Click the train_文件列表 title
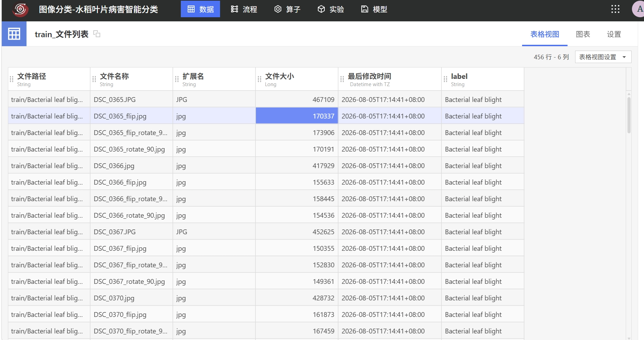This screenshot has width=644, height=340. point(62,34)
